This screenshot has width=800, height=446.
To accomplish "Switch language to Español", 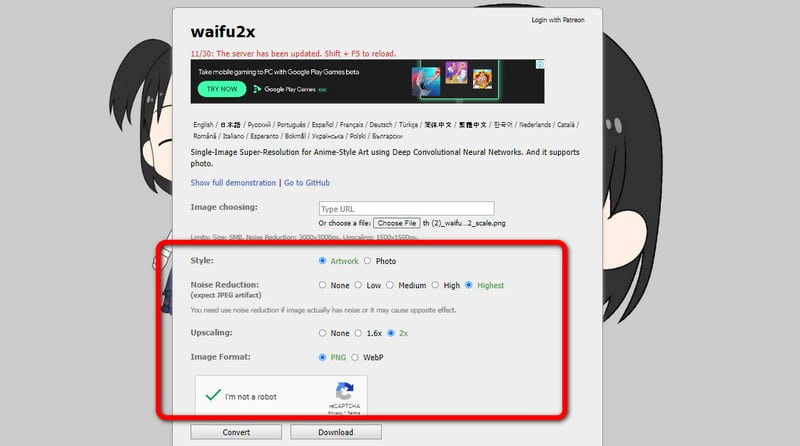I will 322,125.
